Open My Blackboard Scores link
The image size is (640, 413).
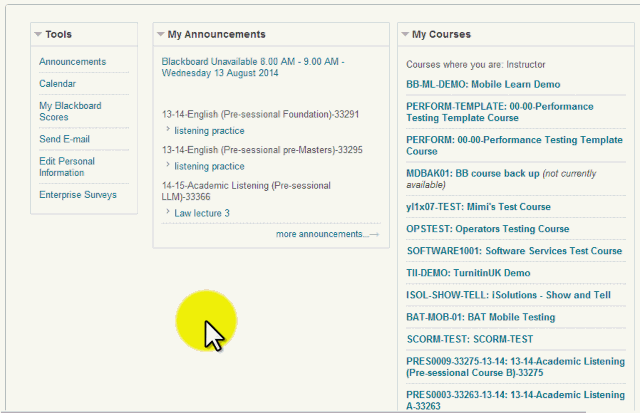coord(68,111)
